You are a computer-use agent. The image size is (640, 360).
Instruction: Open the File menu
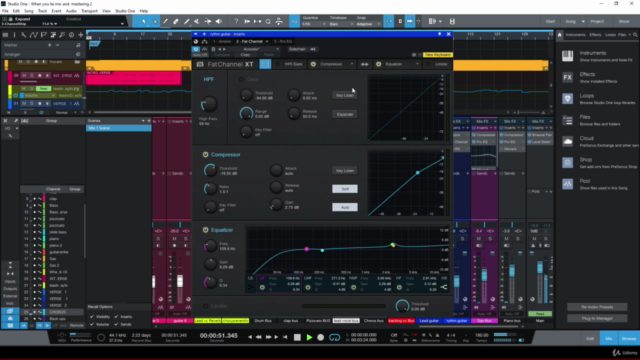pos(5,11)
